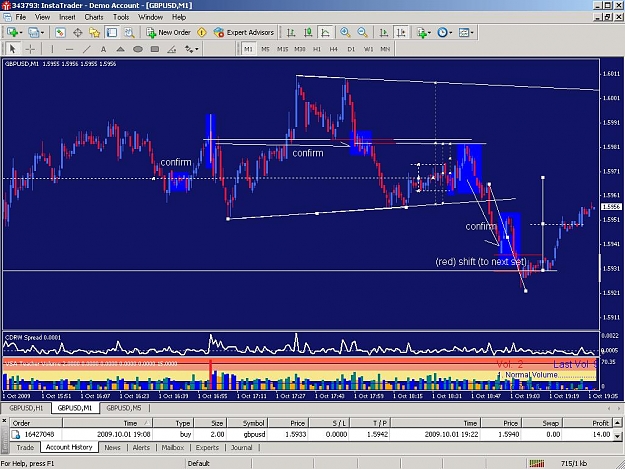The image size is (625, 469).
Task: Open the Help menu
Action: tap(179, 17)
